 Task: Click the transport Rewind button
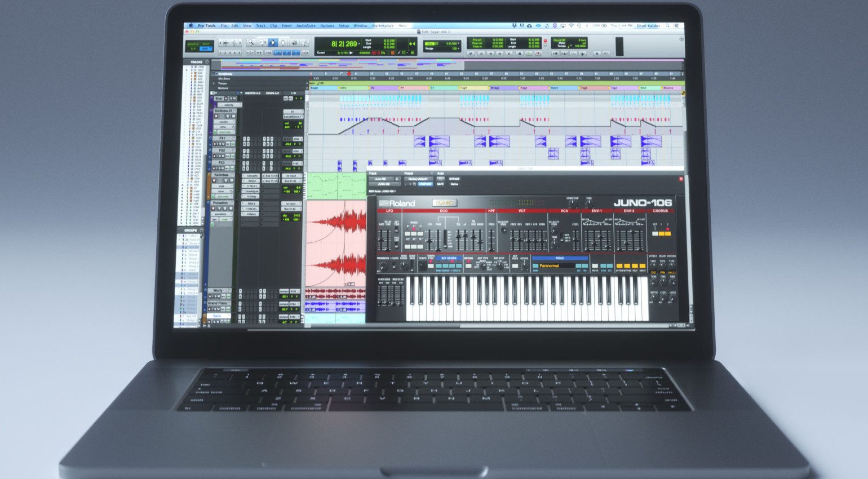[x=490, y=54]
